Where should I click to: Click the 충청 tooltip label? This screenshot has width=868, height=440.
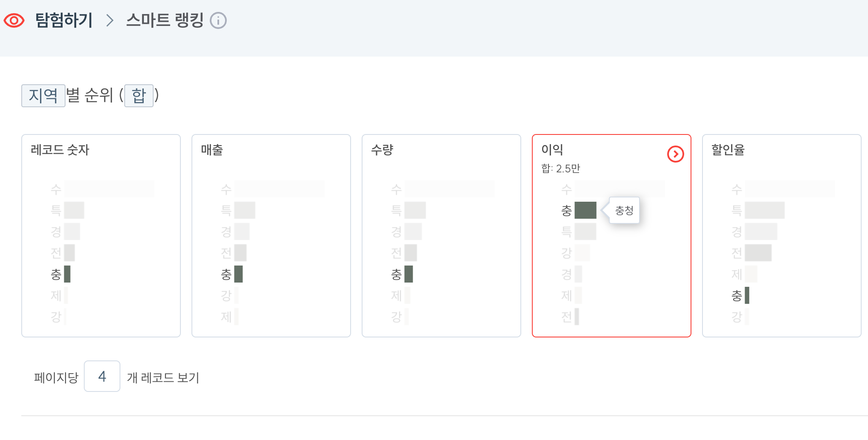[624, 210]
